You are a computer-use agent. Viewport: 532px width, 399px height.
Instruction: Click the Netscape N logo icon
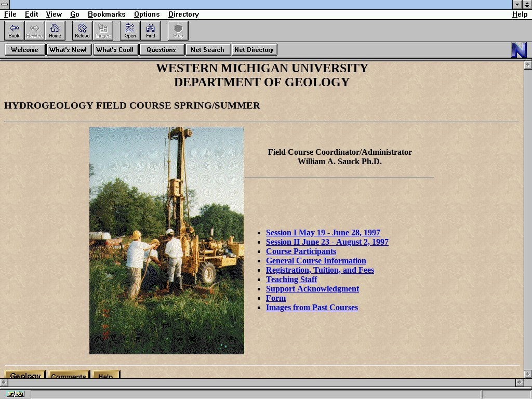[519, 50]
